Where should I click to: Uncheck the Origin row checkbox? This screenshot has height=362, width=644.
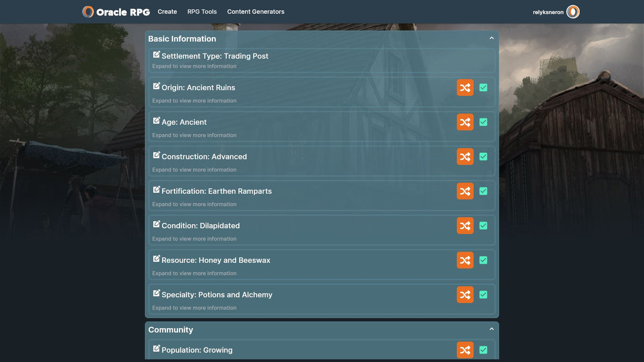click(x=483, y=88)
